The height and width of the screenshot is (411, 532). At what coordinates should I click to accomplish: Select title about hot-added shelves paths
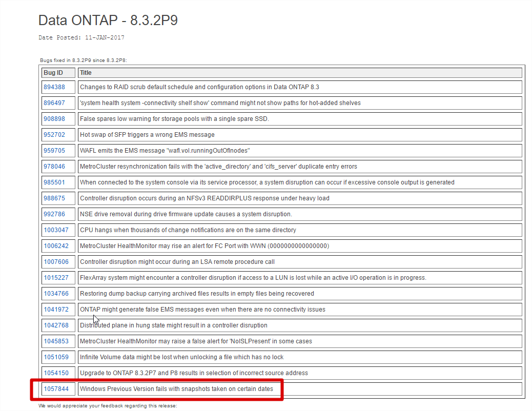(220, 103)
